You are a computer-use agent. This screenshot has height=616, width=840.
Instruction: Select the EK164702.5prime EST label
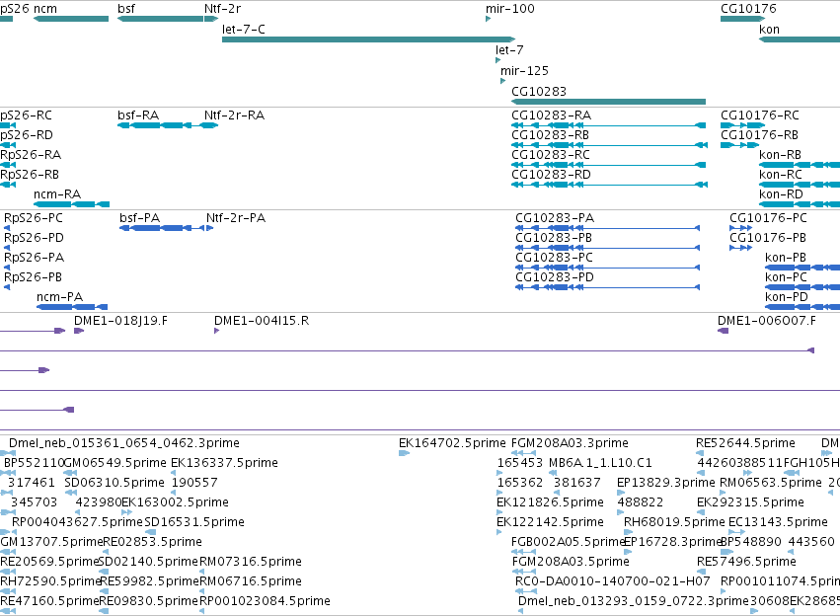(x=452, y=443)
